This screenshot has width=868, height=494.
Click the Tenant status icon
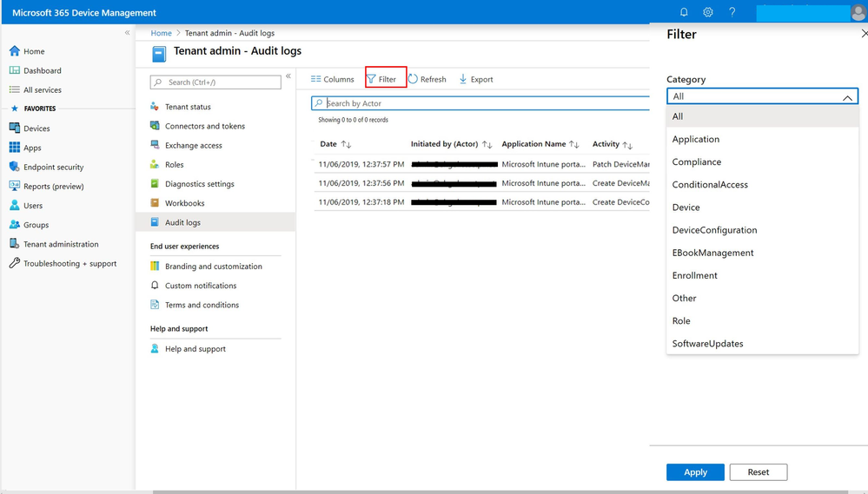155,106
